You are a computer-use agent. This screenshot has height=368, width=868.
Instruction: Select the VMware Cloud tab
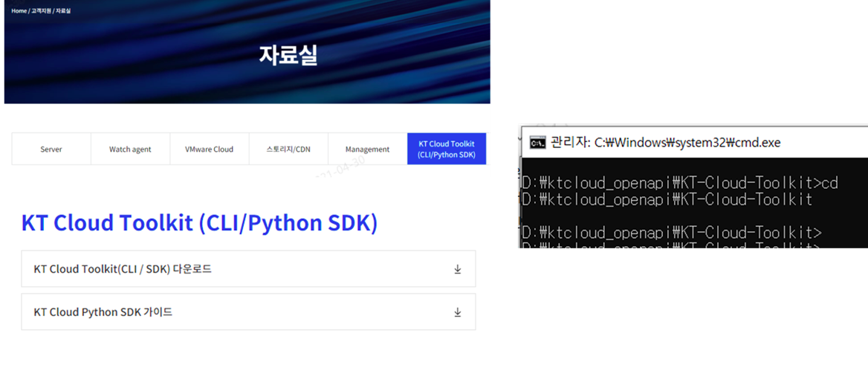click(x=210, y=149)
